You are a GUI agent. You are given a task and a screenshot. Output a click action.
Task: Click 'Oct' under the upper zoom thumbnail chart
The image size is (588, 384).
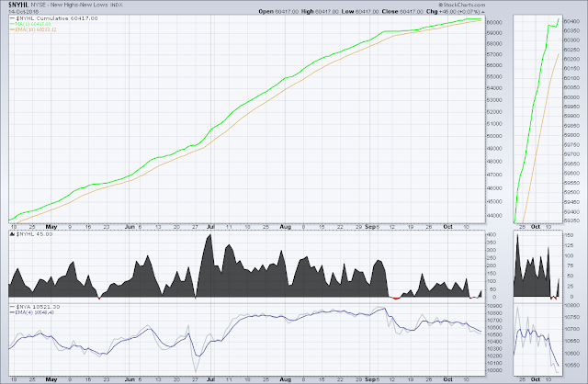536,227
